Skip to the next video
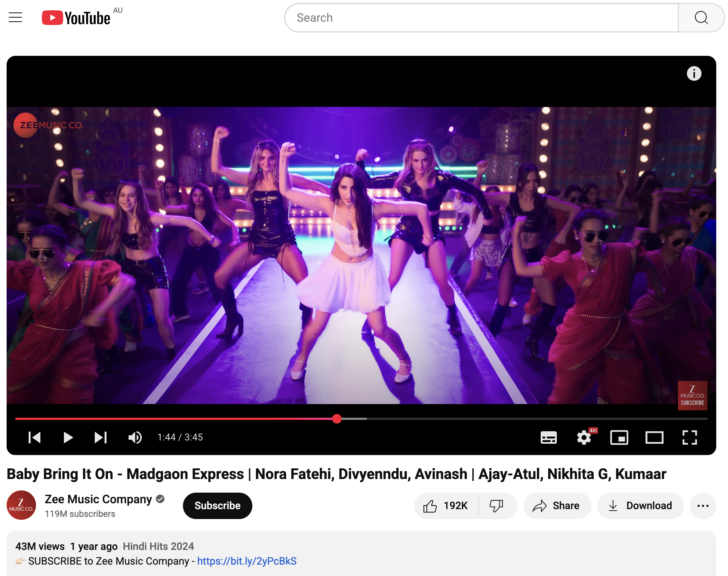The image size is (728, 576). pyautogui.click(x=100, y=437)
